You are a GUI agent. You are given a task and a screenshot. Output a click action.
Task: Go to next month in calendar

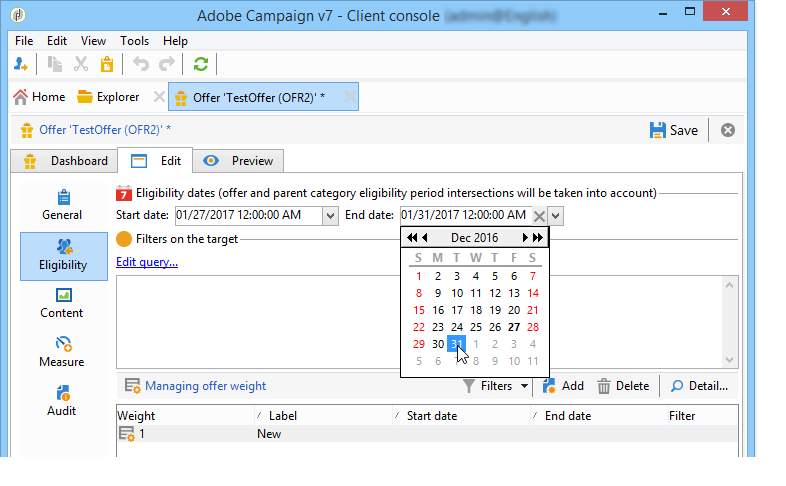pos(524,237)
